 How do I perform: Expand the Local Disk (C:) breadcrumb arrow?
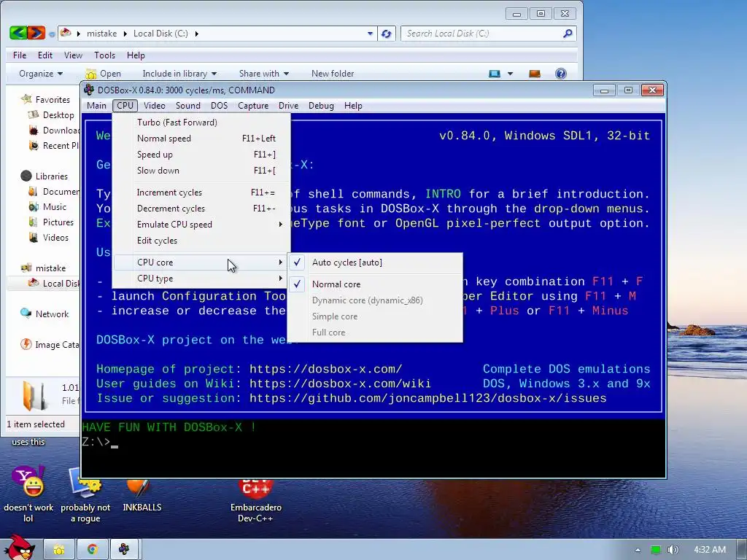tap(196, 34)
